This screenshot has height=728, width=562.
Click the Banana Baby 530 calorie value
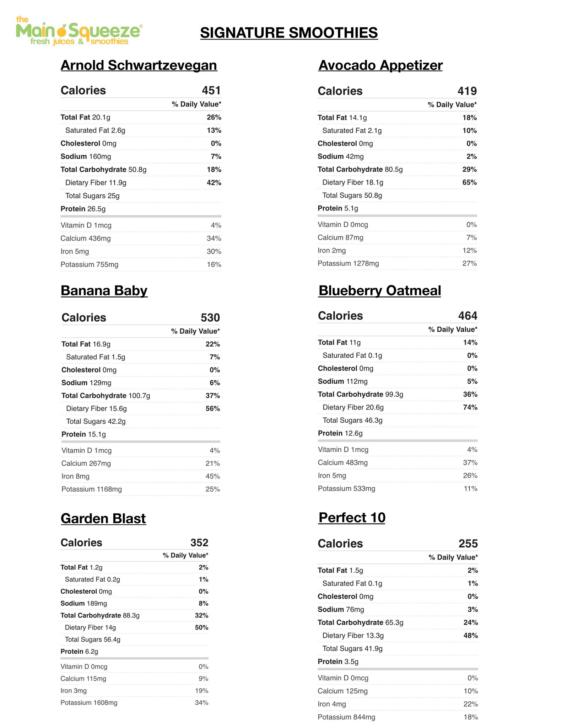point(210,318)
